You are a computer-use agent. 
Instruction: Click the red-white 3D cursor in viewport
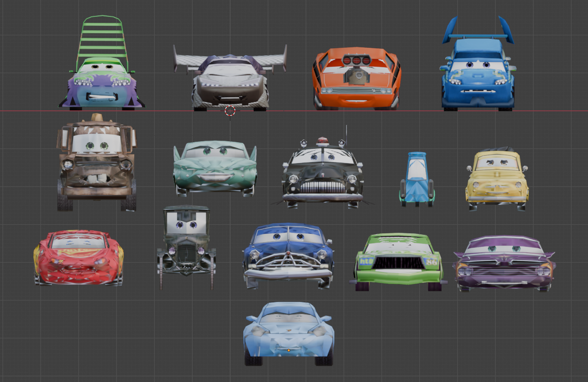(x=230, y=110)
